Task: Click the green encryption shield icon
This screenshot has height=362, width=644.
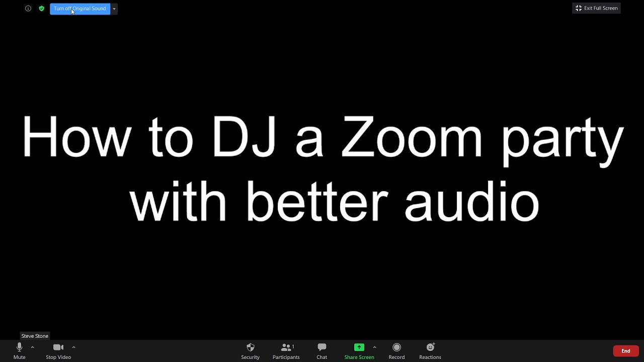Action: click(x=42, y=9)
